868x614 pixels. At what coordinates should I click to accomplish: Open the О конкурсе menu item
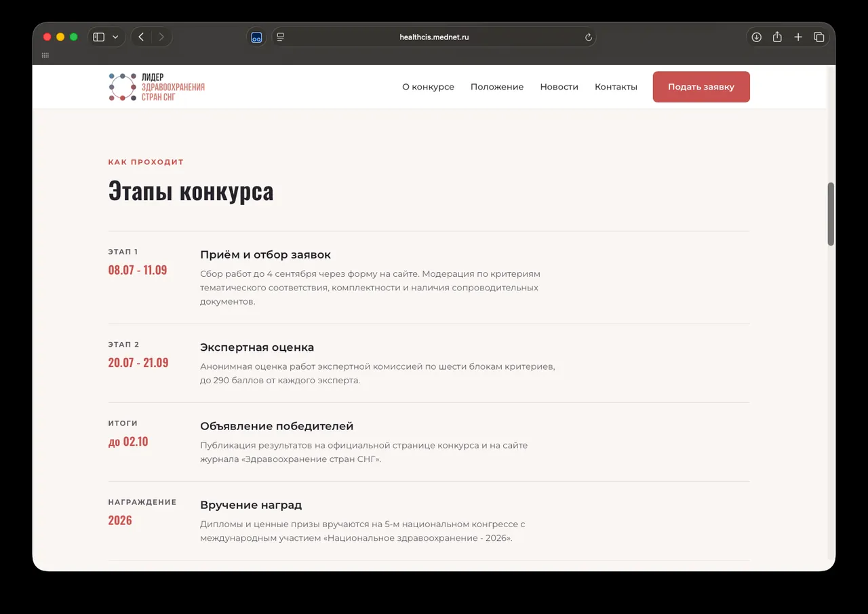[x=428, y=87]
